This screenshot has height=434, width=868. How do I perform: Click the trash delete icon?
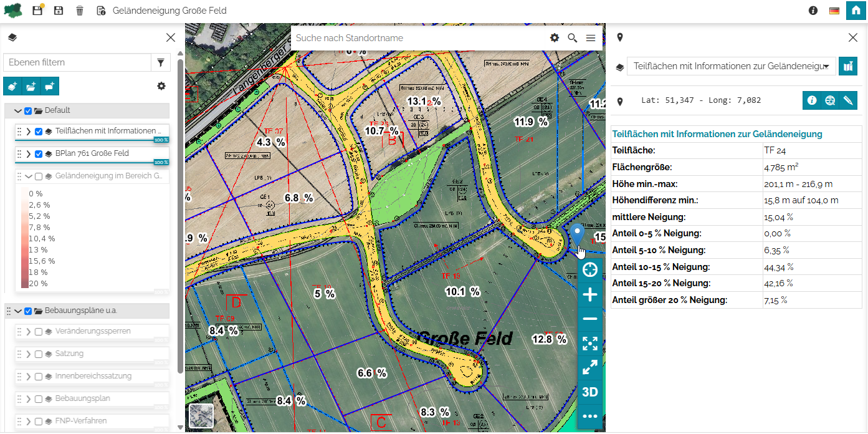(80, 11)
